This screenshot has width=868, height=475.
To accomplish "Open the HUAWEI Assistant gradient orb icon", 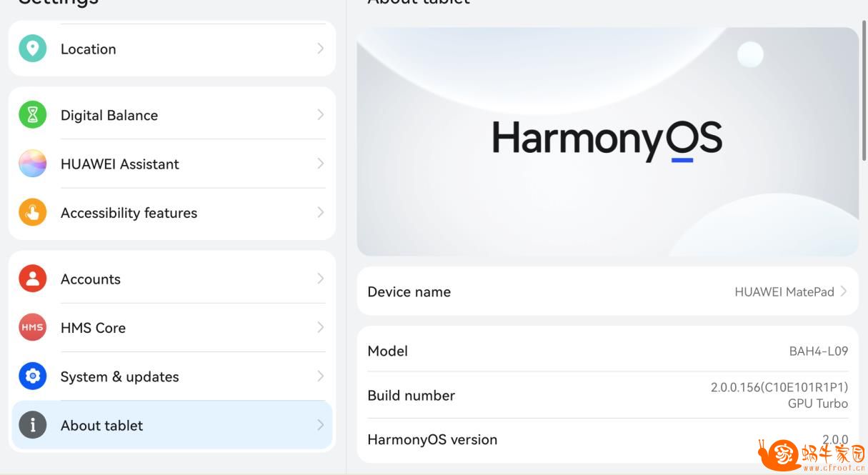I will [x=32, y=164].
